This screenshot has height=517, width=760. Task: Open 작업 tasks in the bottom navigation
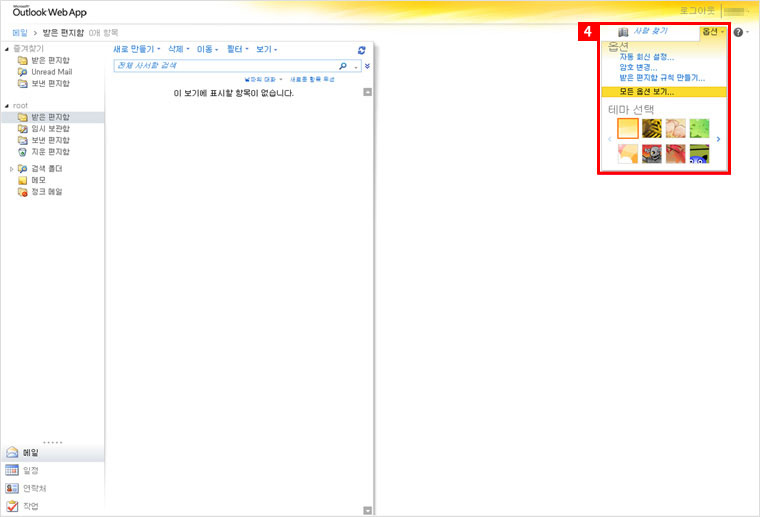click(x=30, y=506)
